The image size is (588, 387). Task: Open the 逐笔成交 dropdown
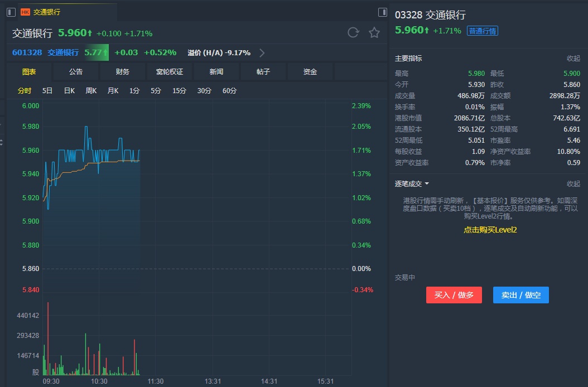[412, 184]
